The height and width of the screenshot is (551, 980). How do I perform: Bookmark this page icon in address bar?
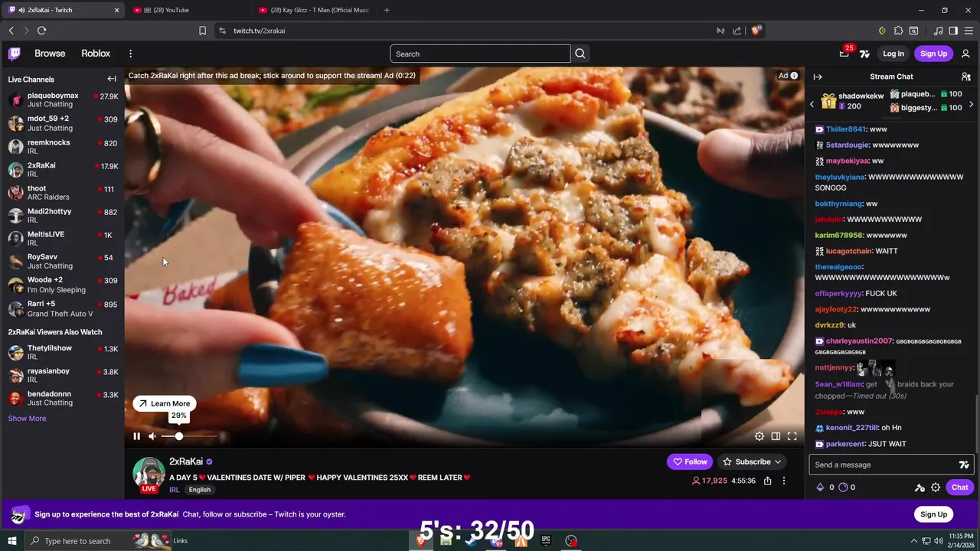click(202, 31)
